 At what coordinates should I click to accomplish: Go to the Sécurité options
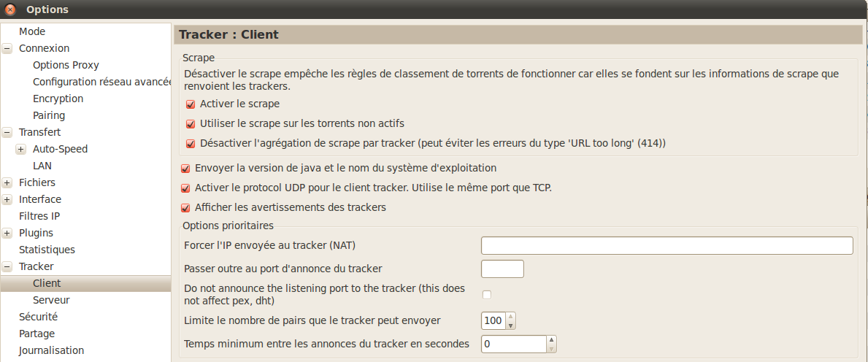(38, 317)
